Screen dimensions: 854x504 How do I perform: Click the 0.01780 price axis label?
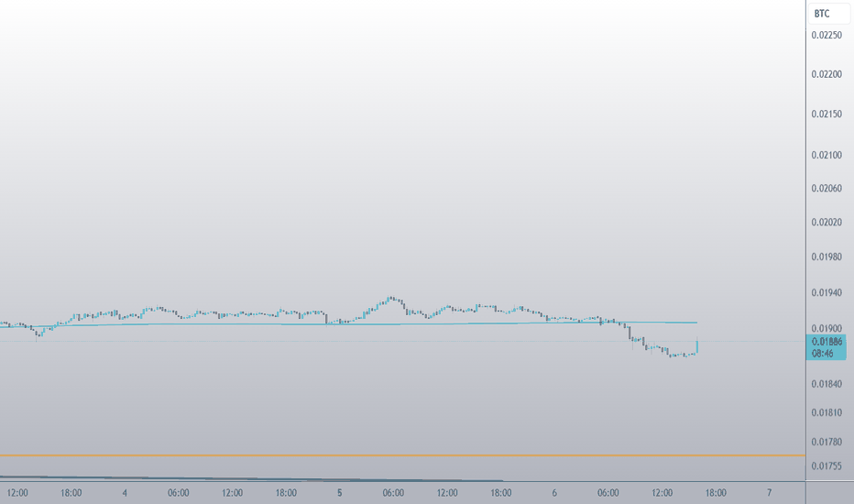827,442
